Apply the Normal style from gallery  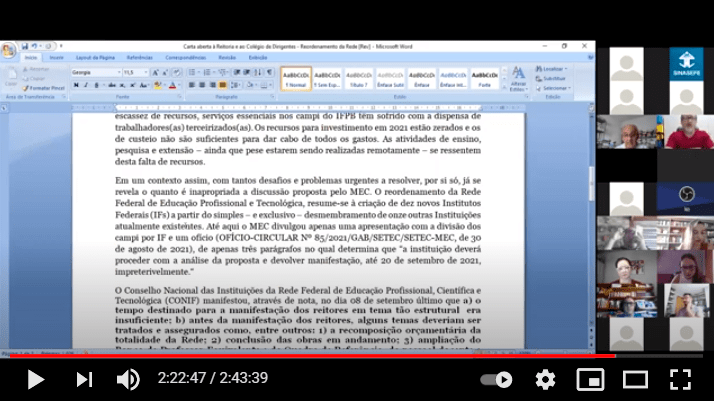coord(295,78)
